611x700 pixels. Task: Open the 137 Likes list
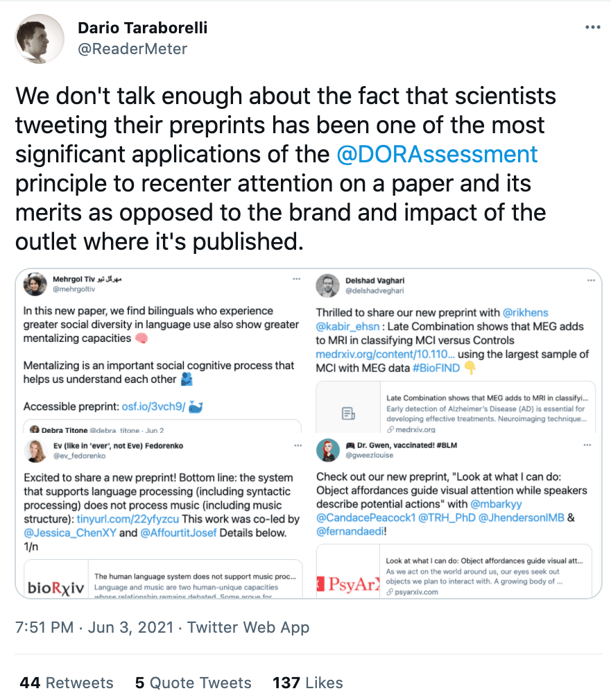(x=308, y=683)
